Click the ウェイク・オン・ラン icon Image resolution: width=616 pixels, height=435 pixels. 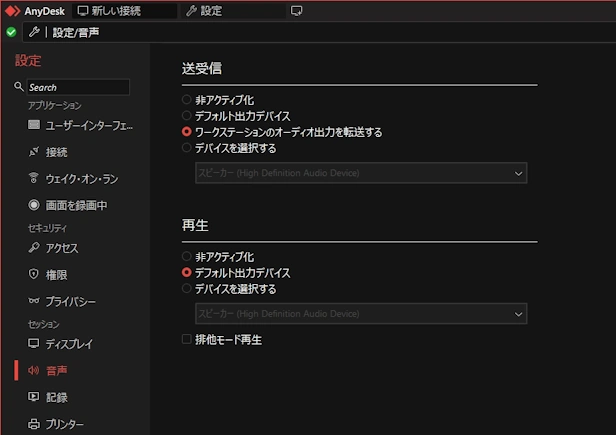[x=34, y=178]
